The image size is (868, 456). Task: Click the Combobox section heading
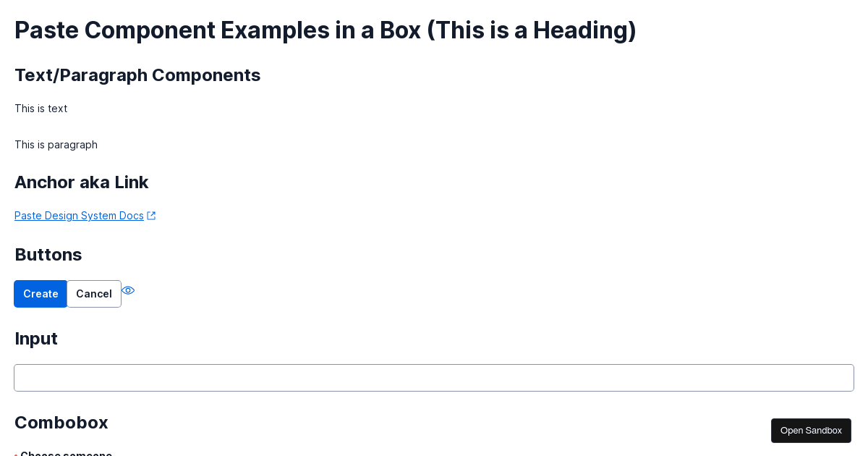coord(61,423)
